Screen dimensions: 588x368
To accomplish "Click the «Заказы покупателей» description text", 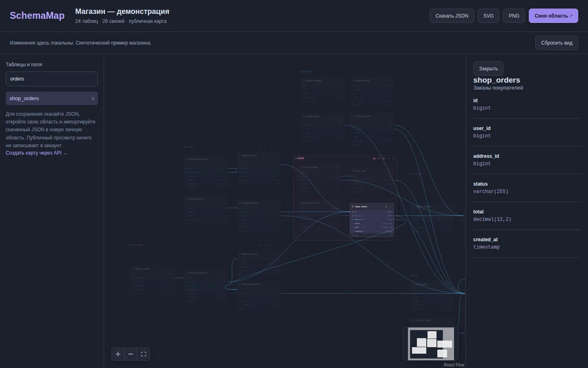I will coord(498,88).
